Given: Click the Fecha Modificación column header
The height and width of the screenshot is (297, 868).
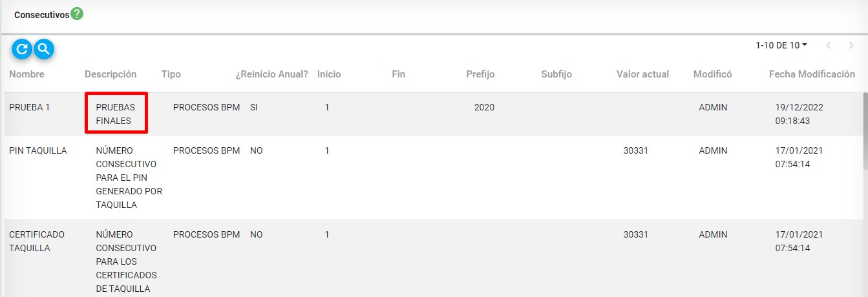Looking at the screenshot, I should click(812, 74).
